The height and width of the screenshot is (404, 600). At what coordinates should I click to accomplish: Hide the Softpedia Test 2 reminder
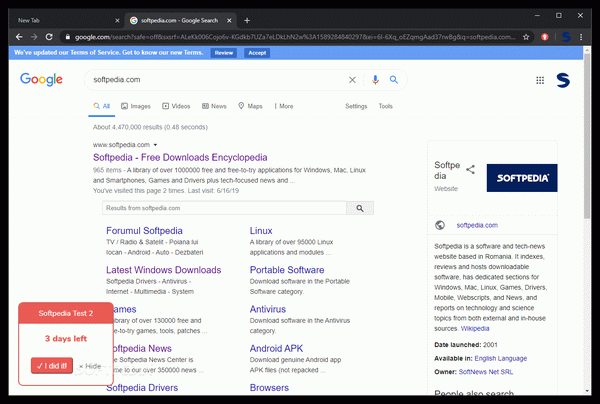coord(90,366)
